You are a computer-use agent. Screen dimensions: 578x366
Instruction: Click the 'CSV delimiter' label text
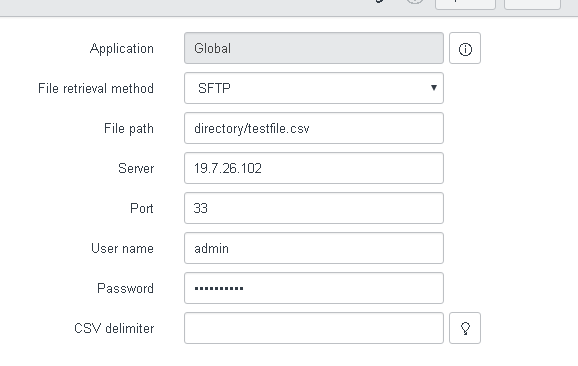tap(114, 328)
